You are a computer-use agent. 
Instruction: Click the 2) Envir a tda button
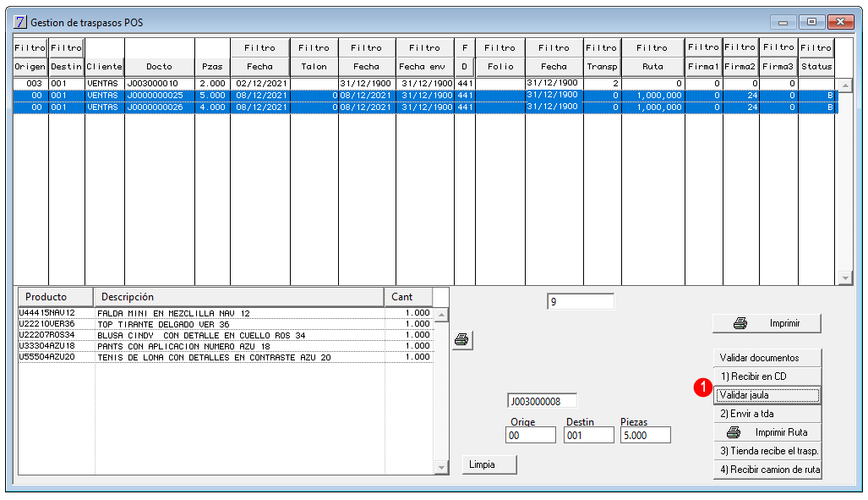(x=767, y=414)
